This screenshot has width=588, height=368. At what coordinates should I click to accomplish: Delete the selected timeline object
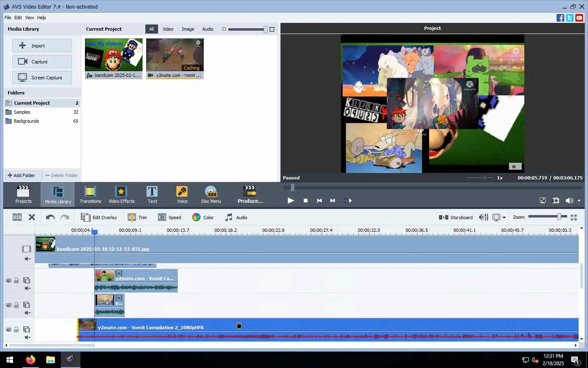coord(32,217)
